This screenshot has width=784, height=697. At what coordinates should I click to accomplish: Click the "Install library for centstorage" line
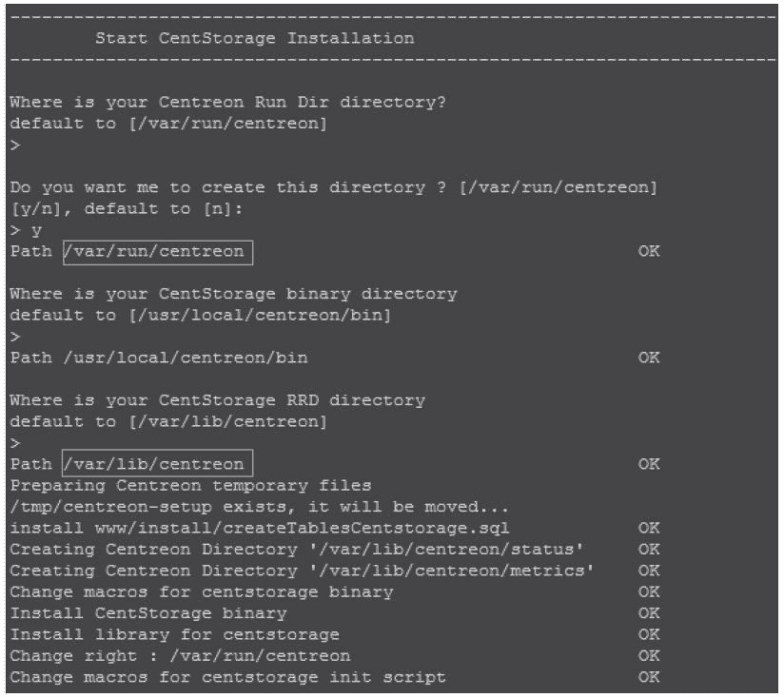pos(174,634)
